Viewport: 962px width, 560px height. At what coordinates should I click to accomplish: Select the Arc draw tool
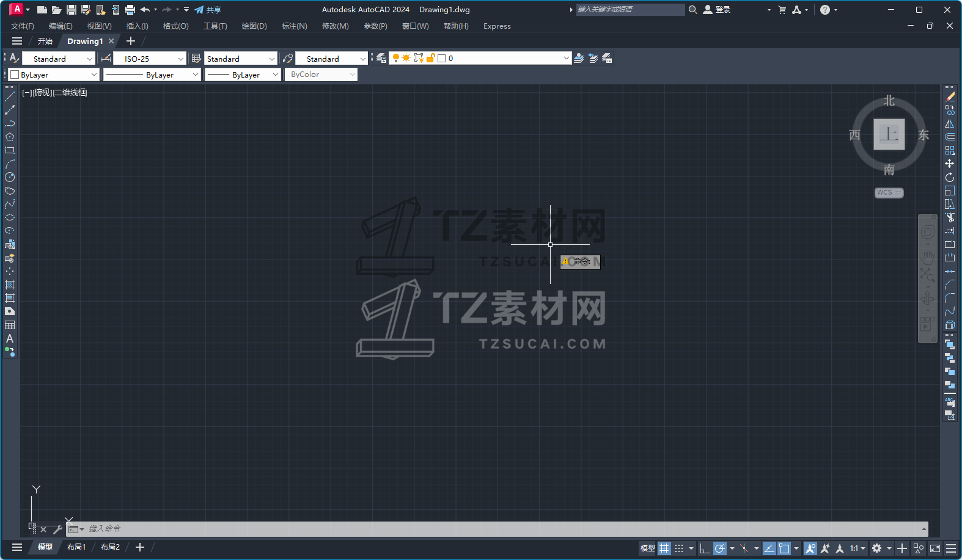tap(10, 164)
